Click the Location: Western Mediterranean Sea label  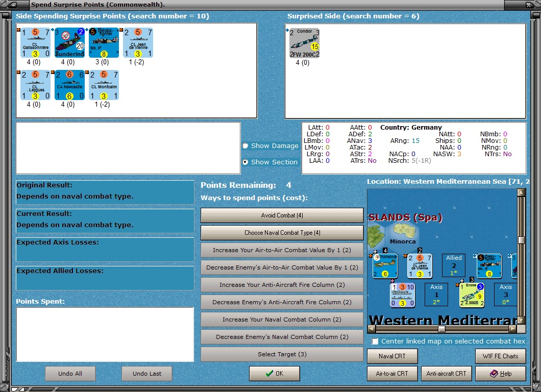pos(448,182)
